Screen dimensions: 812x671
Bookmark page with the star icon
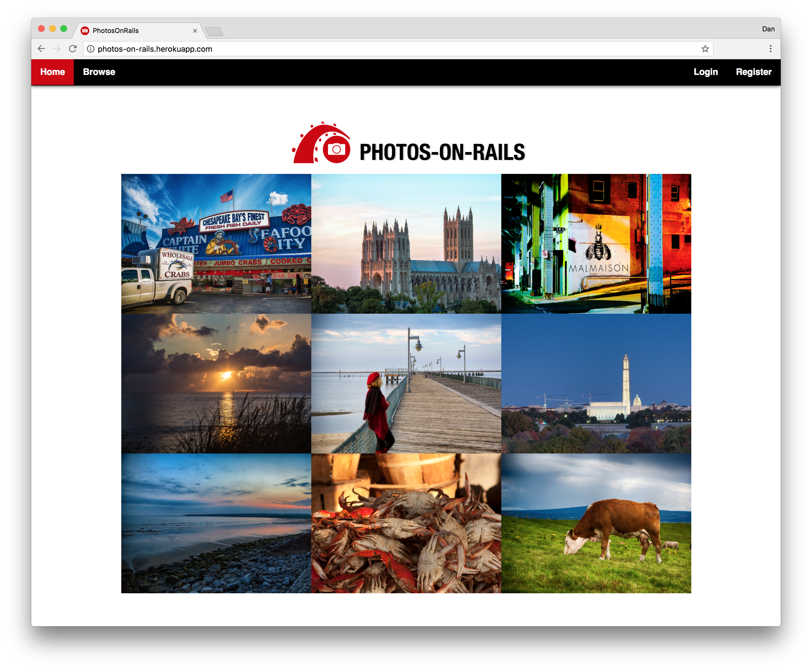click(x=705, y=49)
